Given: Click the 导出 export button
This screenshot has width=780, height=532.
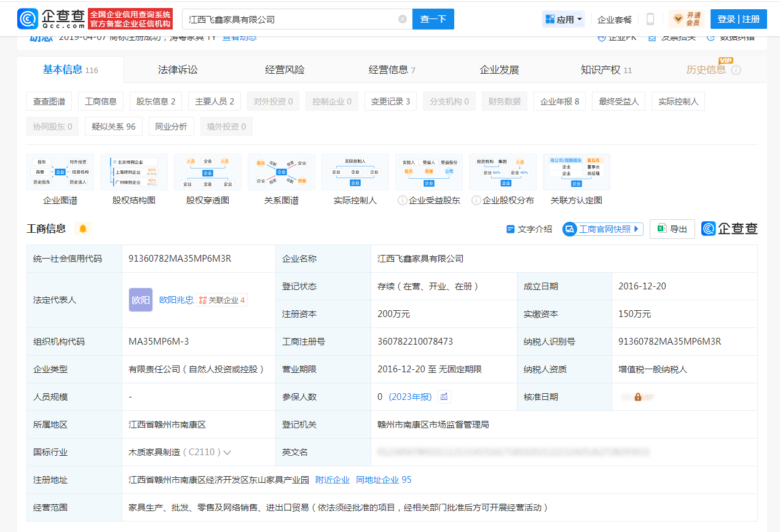Looking at the screenshot, I should pyautogui.click(x=672, y=229).
